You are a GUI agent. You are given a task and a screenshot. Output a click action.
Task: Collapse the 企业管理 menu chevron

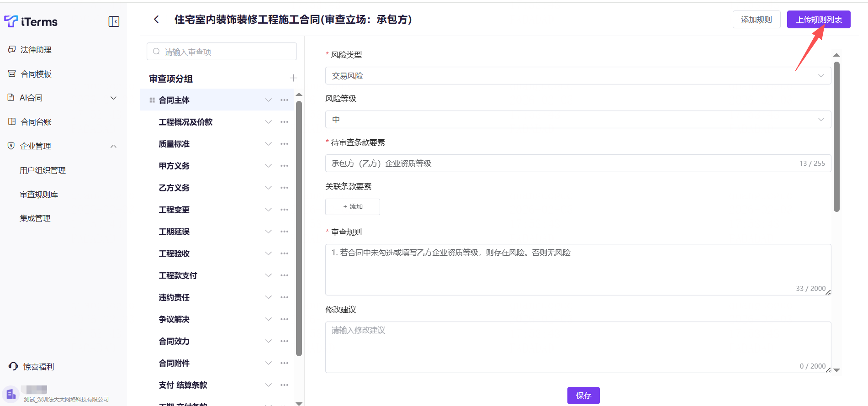pos(114,146)
